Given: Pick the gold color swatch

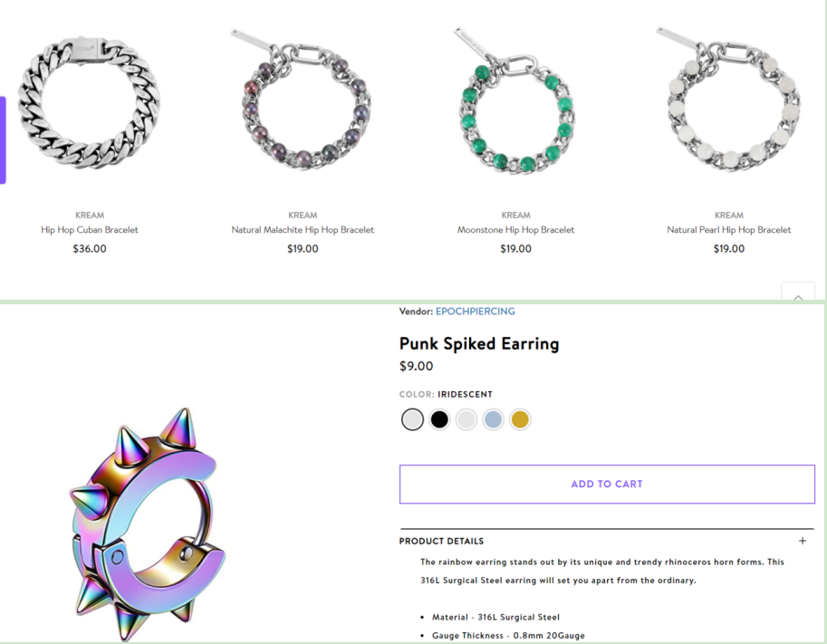Looking at the screenshot, I should click(x=520, y=419).
